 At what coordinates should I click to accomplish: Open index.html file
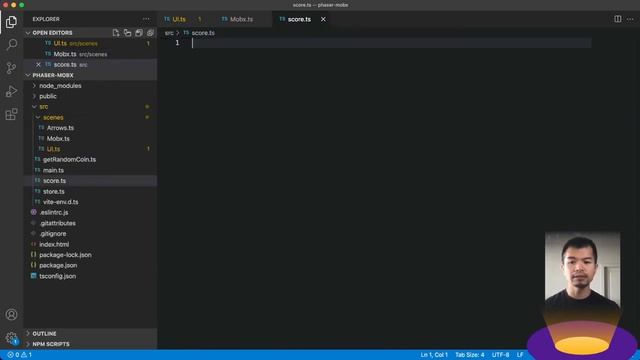[90, 244]
